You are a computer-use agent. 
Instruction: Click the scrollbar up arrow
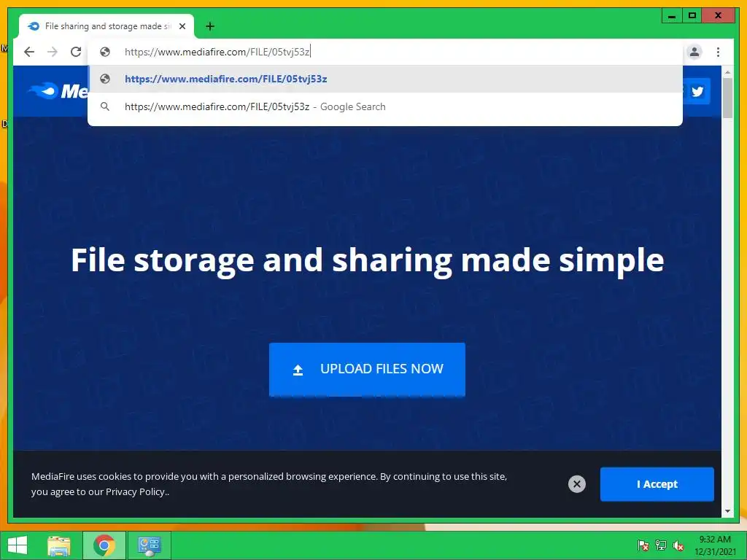coord(727,72)
